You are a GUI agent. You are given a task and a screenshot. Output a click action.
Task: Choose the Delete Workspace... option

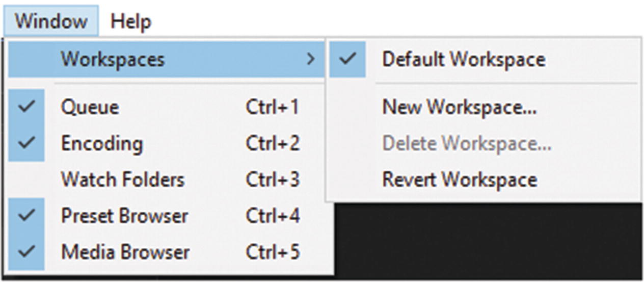(x=467, y=143)
